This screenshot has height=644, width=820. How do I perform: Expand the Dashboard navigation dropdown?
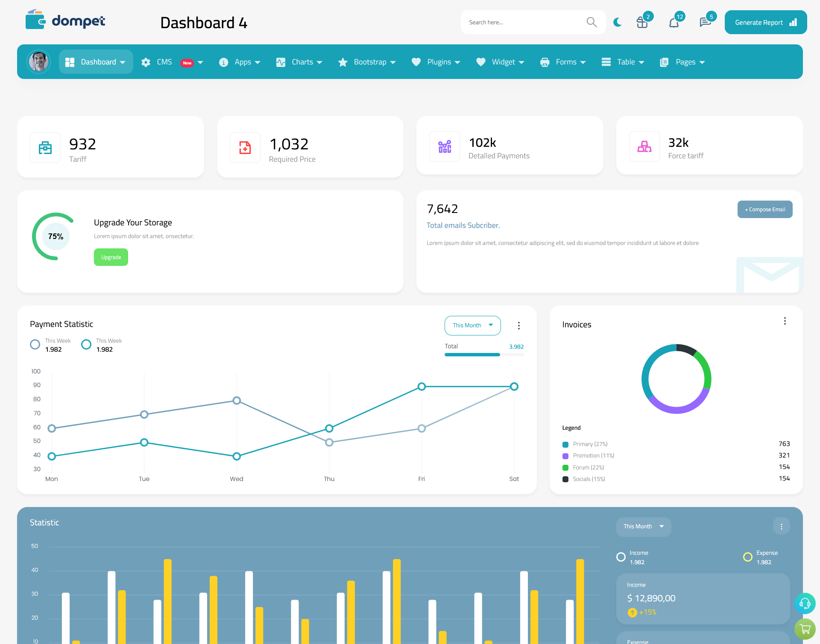[99, 62]
